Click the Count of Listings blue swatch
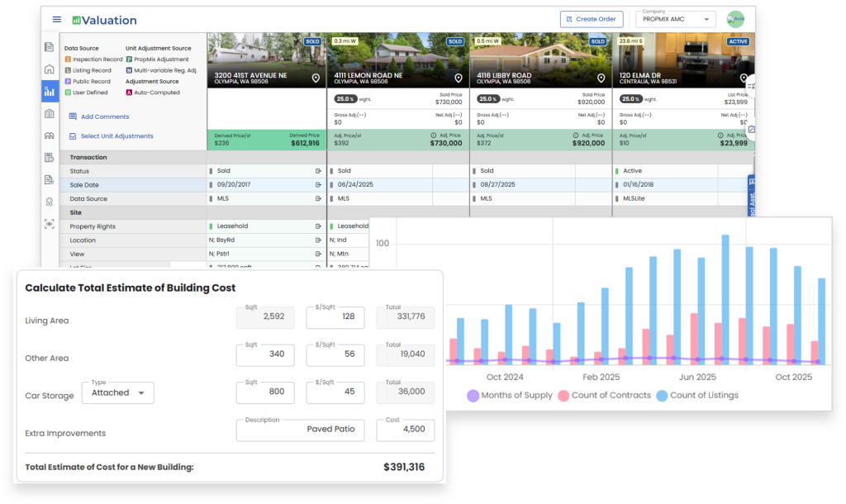 pyautogui.click(x=662, y=396)
